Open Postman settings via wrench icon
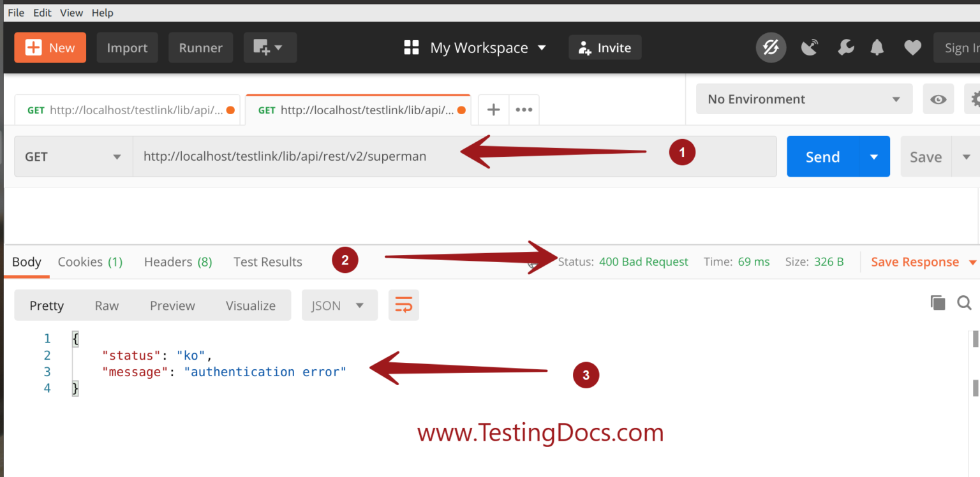Viewport: 980px width, 477px height. tap(846, 47)
